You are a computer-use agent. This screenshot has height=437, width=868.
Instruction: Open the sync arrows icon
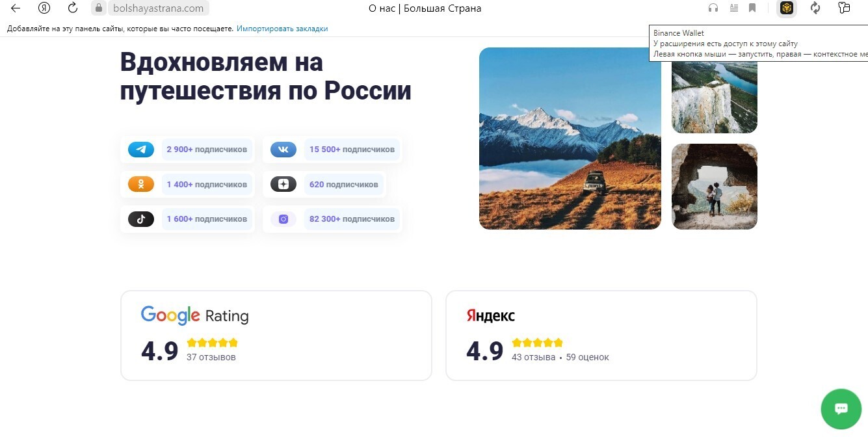pos(815,8)
